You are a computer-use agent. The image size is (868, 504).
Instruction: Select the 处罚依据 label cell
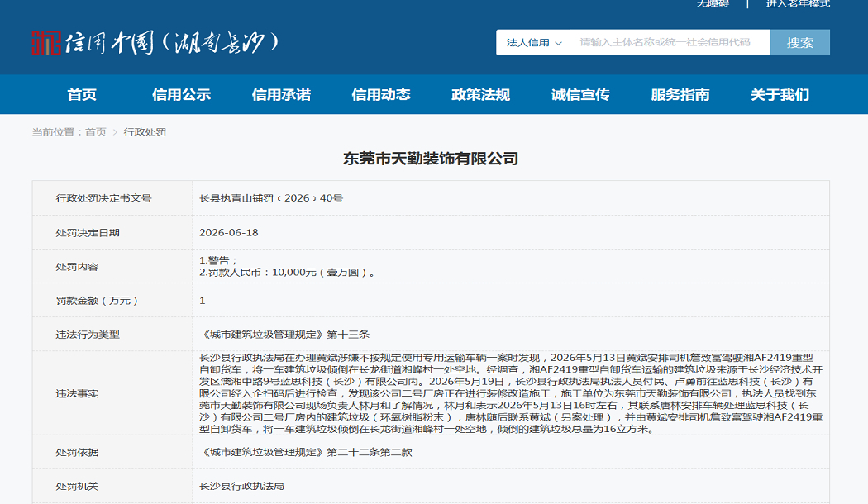tap(112, 452)
